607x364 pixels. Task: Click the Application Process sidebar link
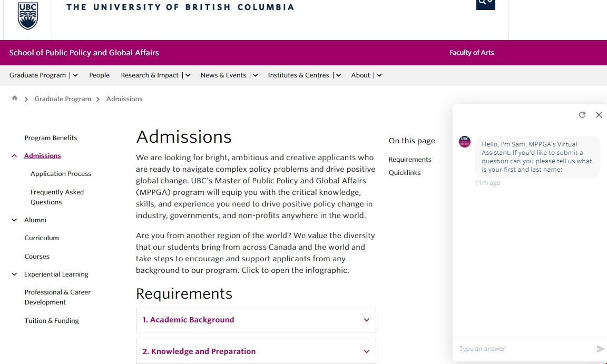pyautogui.click(x=61, y=173)
